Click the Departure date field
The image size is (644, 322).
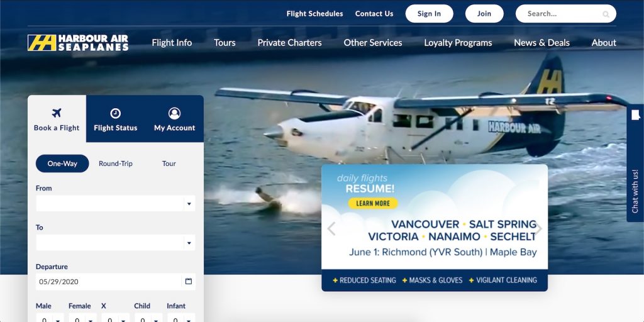109,282
